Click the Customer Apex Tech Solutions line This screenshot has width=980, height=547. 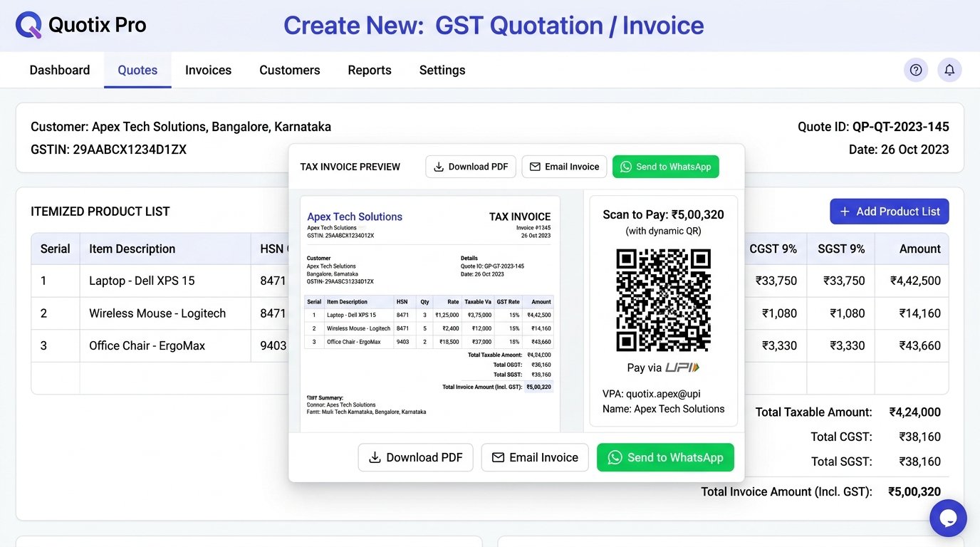[x=181, y=127]
